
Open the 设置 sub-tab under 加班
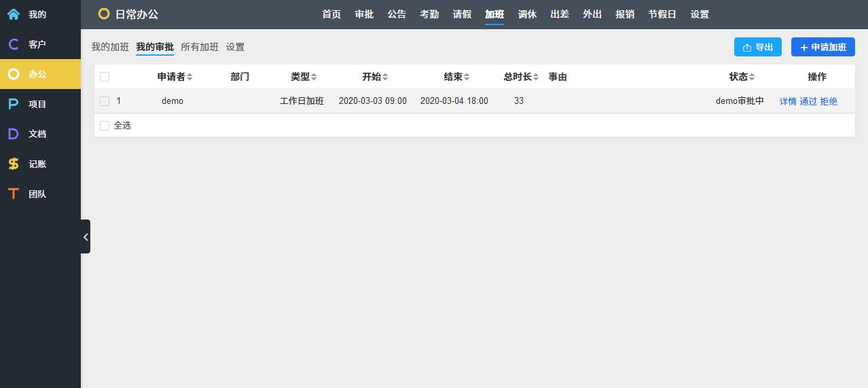235,47
